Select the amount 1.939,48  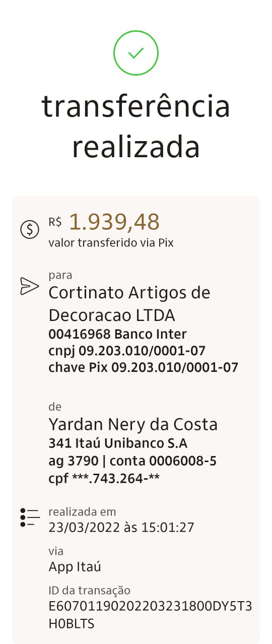point(114,222)
